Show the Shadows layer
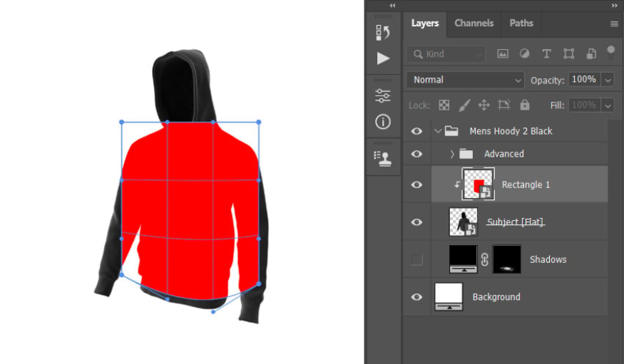 pos(416,259)
